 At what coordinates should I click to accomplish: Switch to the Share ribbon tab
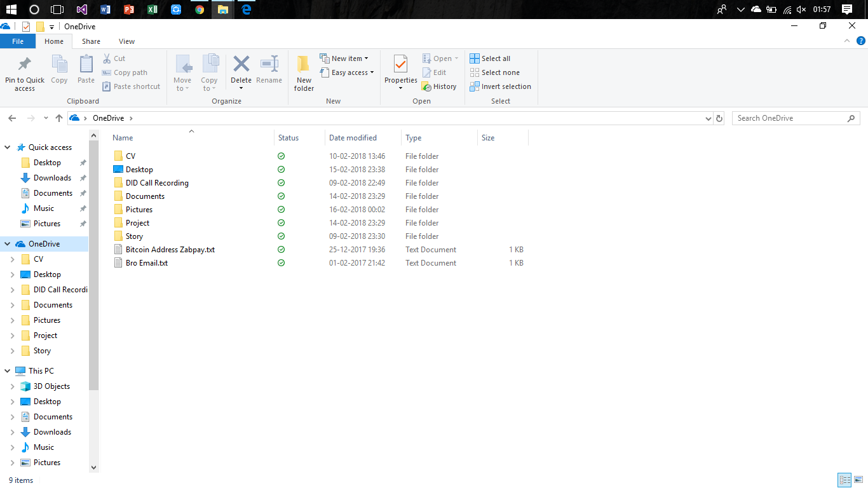(91, 41)
